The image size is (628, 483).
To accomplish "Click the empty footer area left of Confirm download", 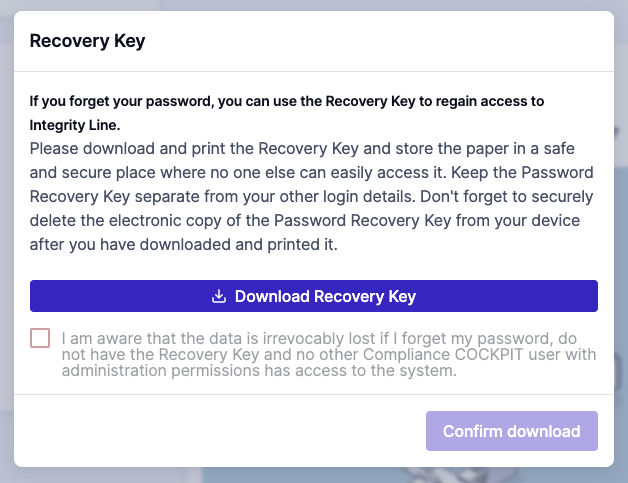I will click(x=220, y=431).
